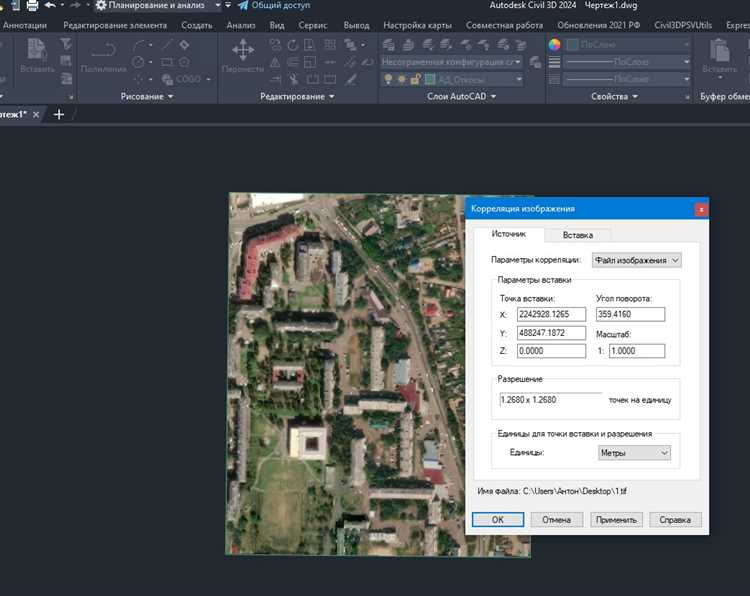This screenshot has width=750, height=596.
Task: Expand the Рисование panel
Action: coord(146,97)
